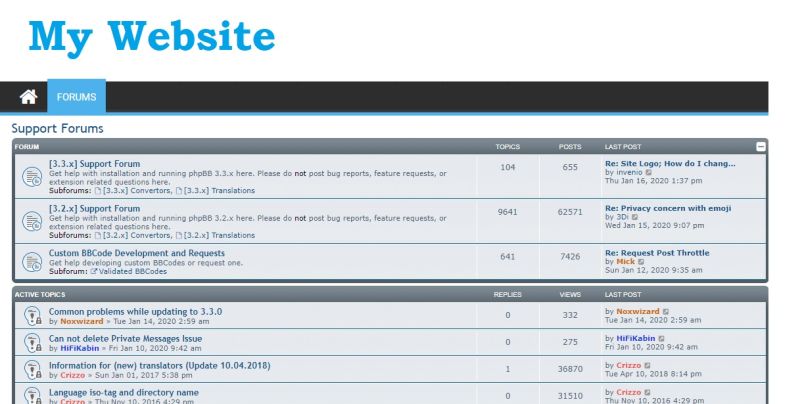Click the [3.3.x] Support Forum folder icon

pyautogui.click(x=32, y=176)
